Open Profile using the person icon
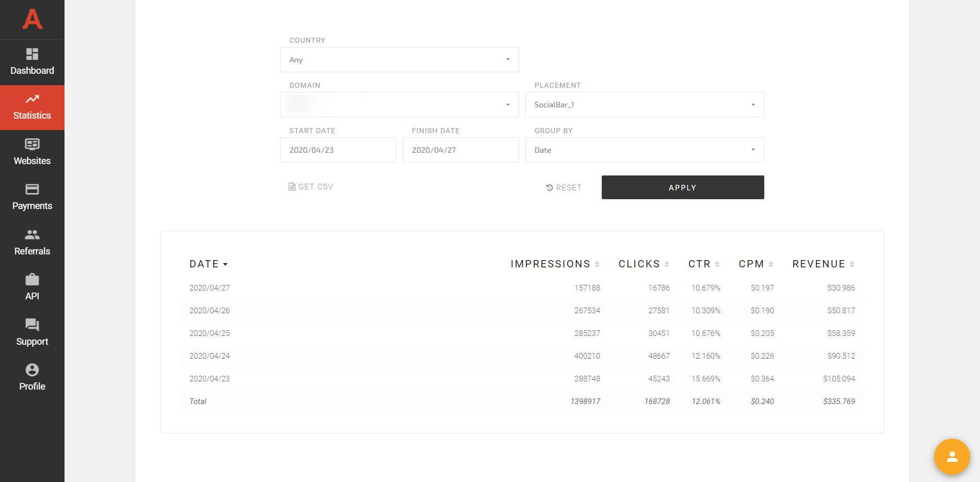 (32, 377)
